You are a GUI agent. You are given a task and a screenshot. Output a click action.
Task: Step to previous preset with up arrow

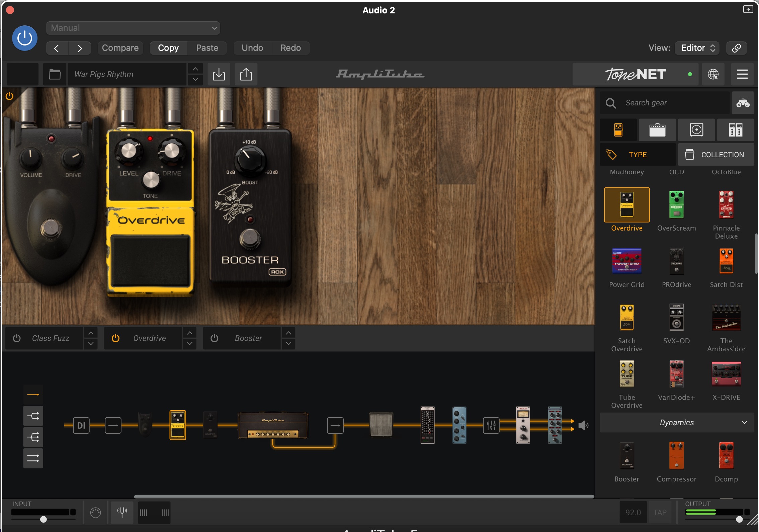[x=195, y=69]
